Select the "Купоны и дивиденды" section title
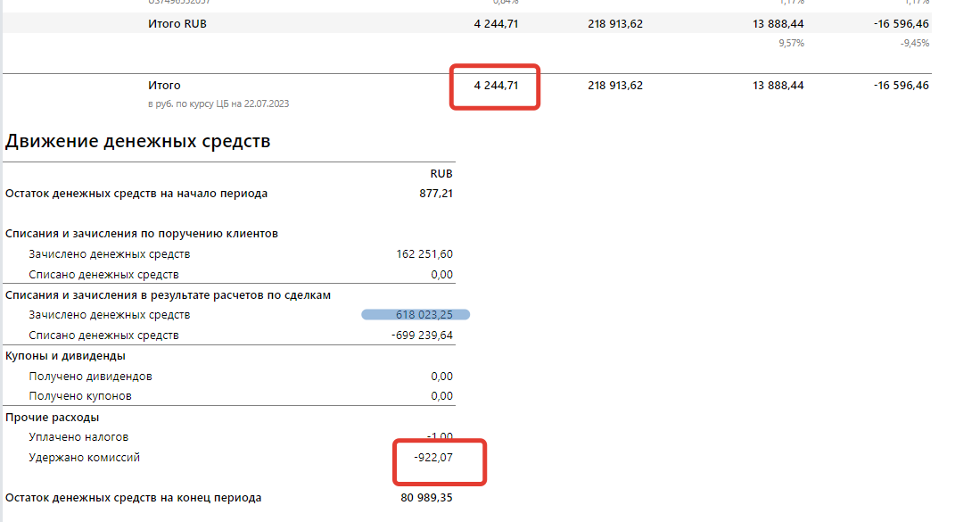Viewport: 980px width, 522px height. point(65,356)
